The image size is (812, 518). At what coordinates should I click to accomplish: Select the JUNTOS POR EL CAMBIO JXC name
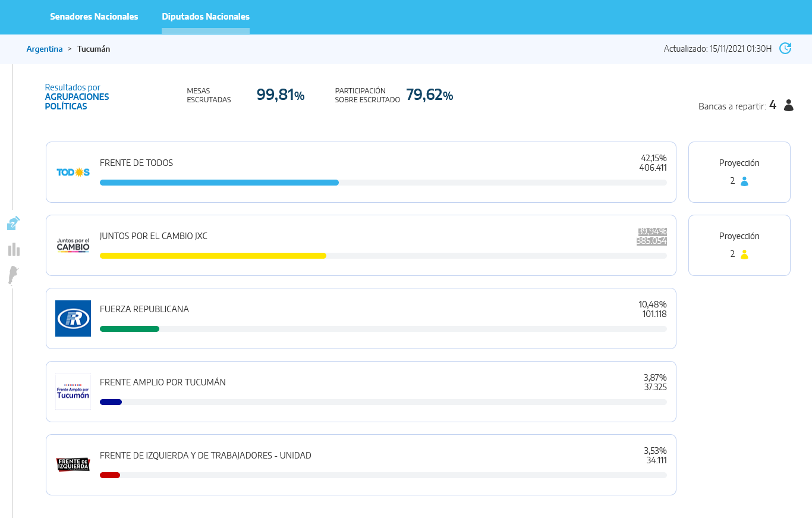click(153, 236)
